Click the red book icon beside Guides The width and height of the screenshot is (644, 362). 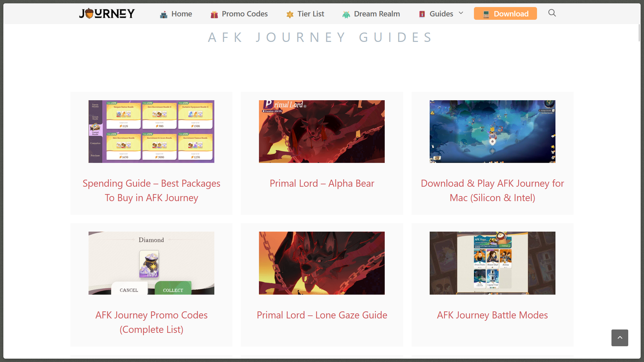[x=422, y=14]
